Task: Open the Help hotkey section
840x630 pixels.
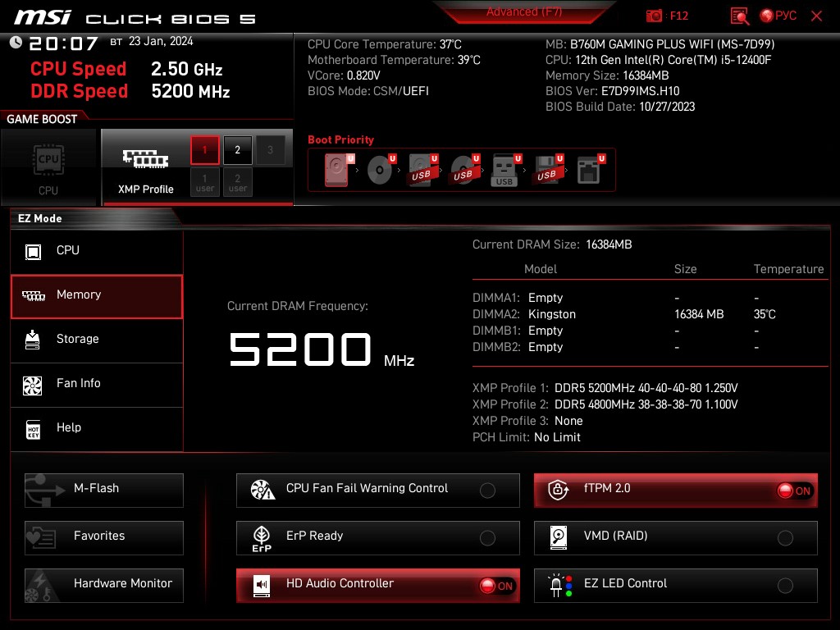Action: pyautogui.click(x=97, y=428)
